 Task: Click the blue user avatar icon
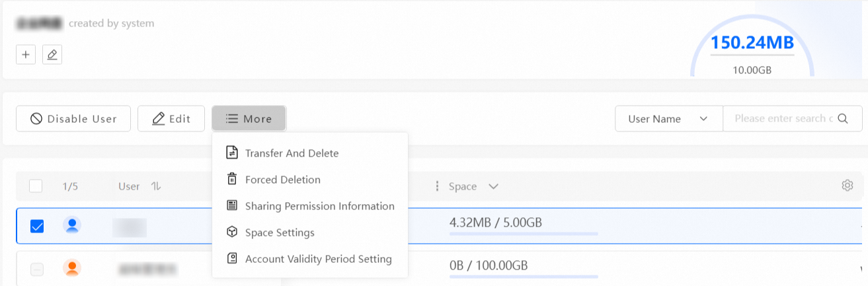72,226
